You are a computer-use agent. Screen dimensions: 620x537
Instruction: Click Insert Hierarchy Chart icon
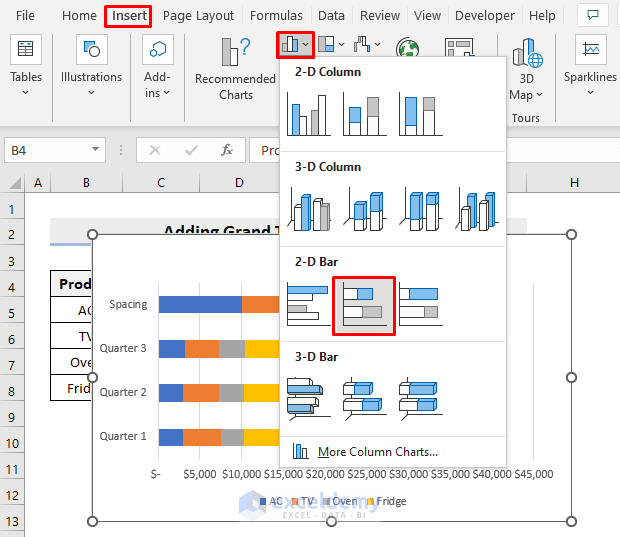point(326,44)
